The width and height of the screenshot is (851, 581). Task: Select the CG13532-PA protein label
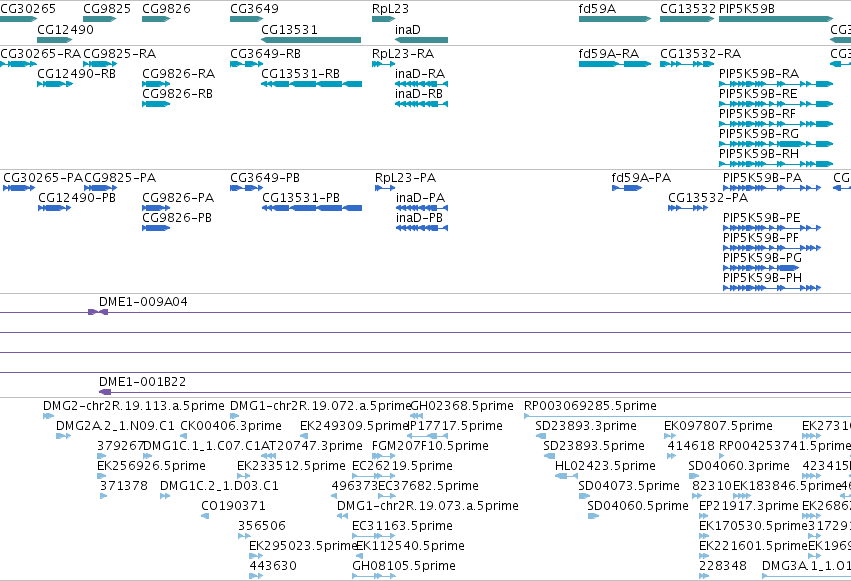pyautogui.click(x=708, y=197)
